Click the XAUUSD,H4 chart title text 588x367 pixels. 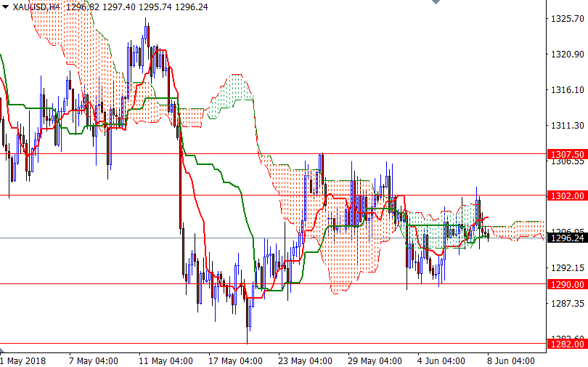coord(36,7)
